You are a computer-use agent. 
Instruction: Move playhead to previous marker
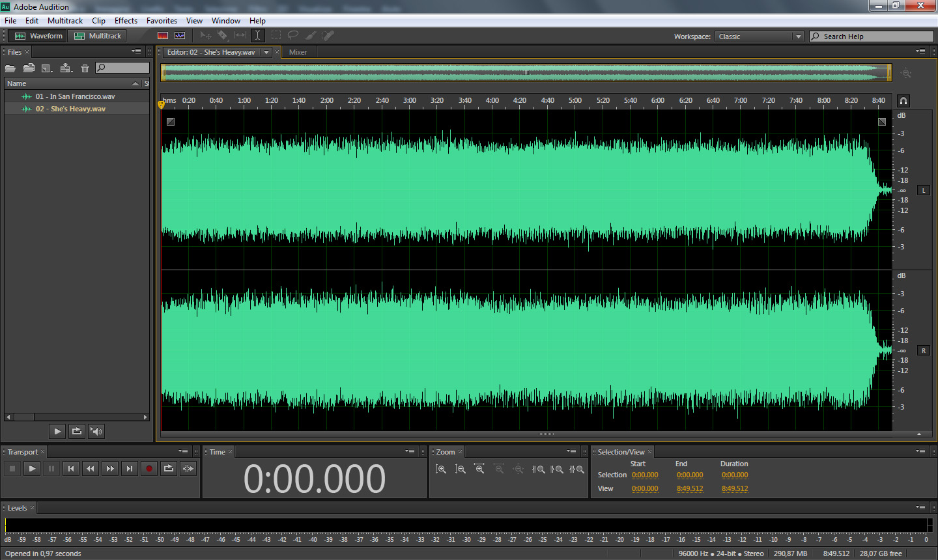[x=71, y=468]
